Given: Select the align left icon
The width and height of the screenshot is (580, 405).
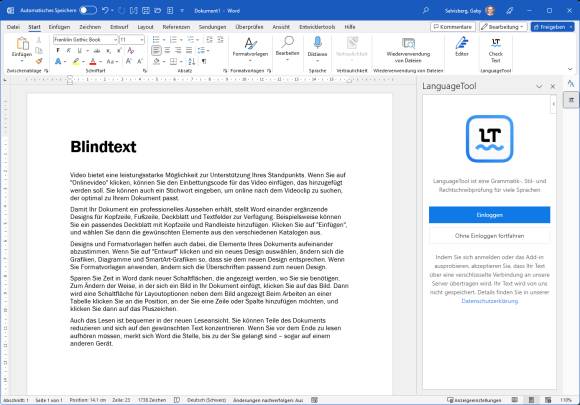Looking at the screenshot, I should click(x=156, y=50).
